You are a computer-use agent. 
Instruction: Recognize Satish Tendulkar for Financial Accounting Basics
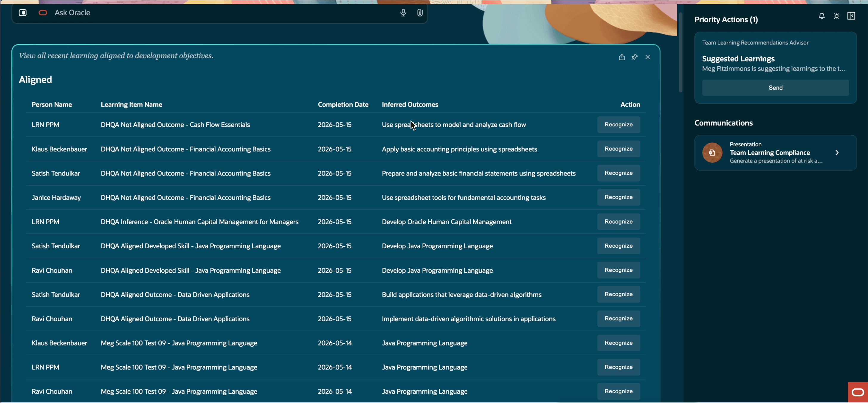618,173
